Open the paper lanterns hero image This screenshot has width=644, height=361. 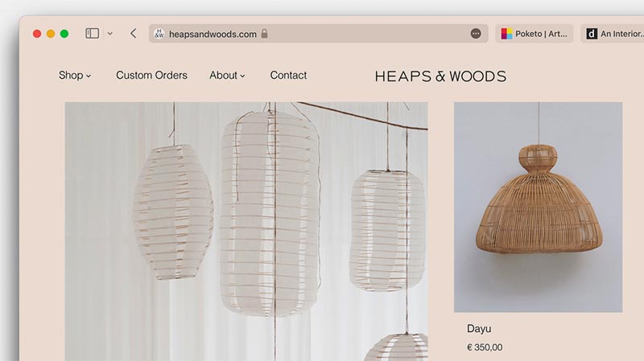pyautogui.click(x=246, y=232)
